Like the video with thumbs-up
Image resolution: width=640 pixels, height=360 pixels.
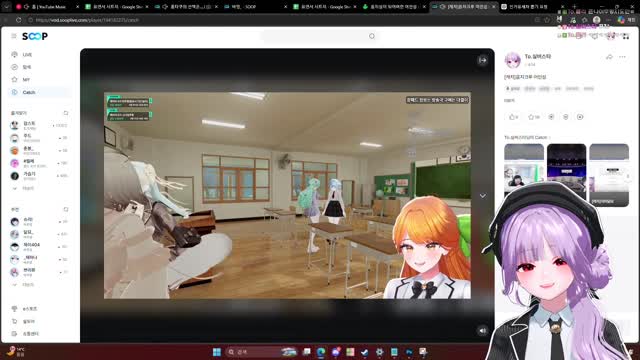(x=512, y=117)
